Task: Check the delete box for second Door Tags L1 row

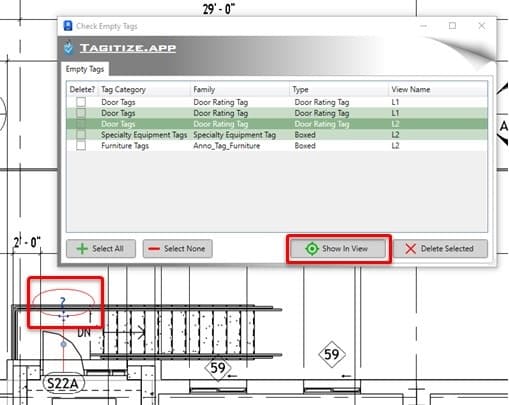Action: point(81,113)
